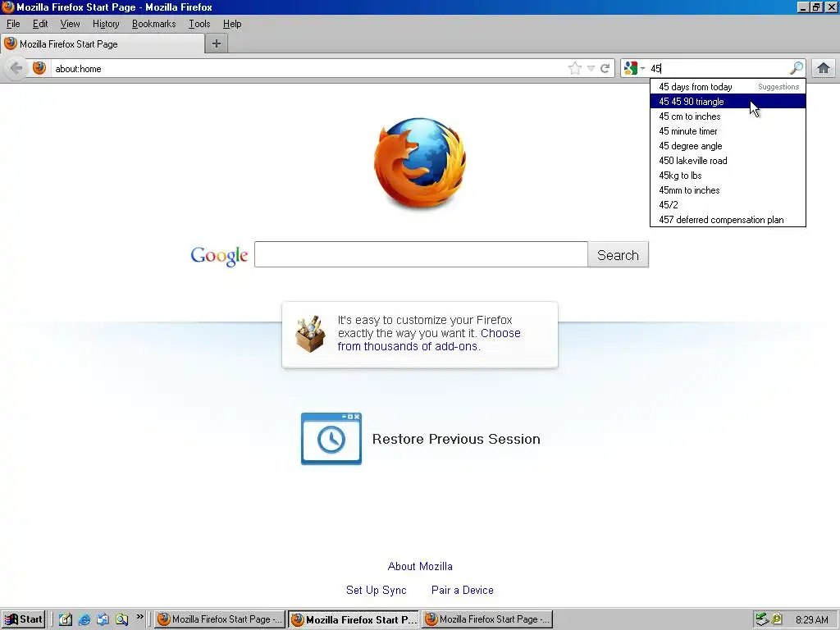
Task: Open "Choose from thousands of add-ons" link
Action: coord(428,340)
